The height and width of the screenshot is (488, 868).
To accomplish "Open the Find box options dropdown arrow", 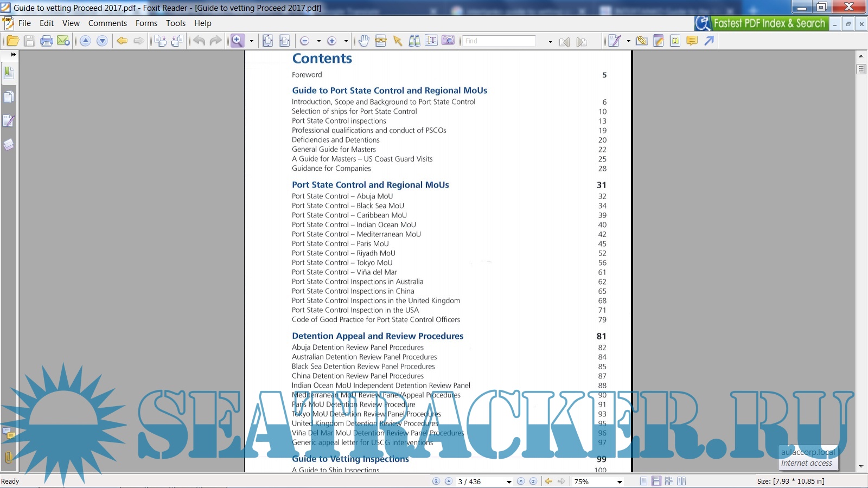I will [550, 41].
